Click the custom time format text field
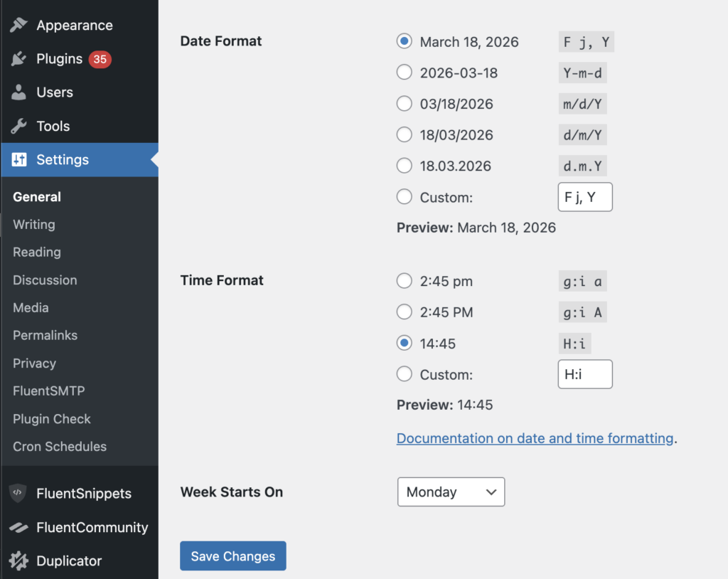The height and width of the screenshot is (579, 728). [x=585, y=374]
